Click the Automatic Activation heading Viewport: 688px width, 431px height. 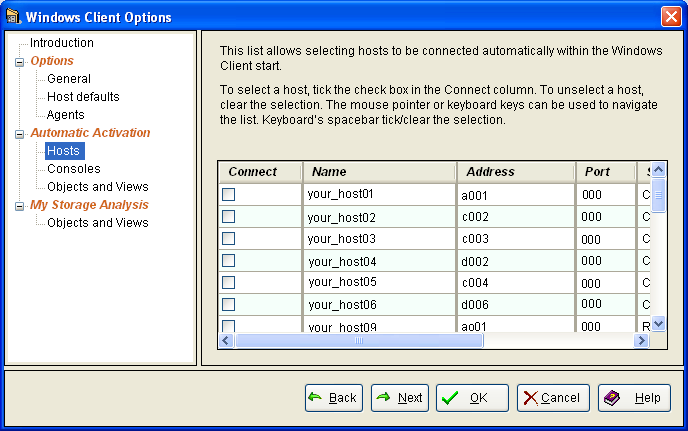click(x=90, y=133)
